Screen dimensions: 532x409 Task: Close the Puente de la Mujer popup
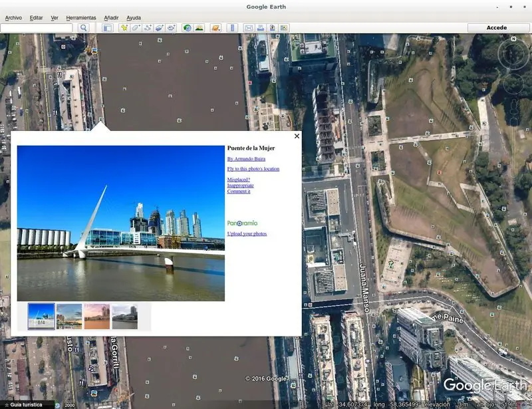[297, 136]
